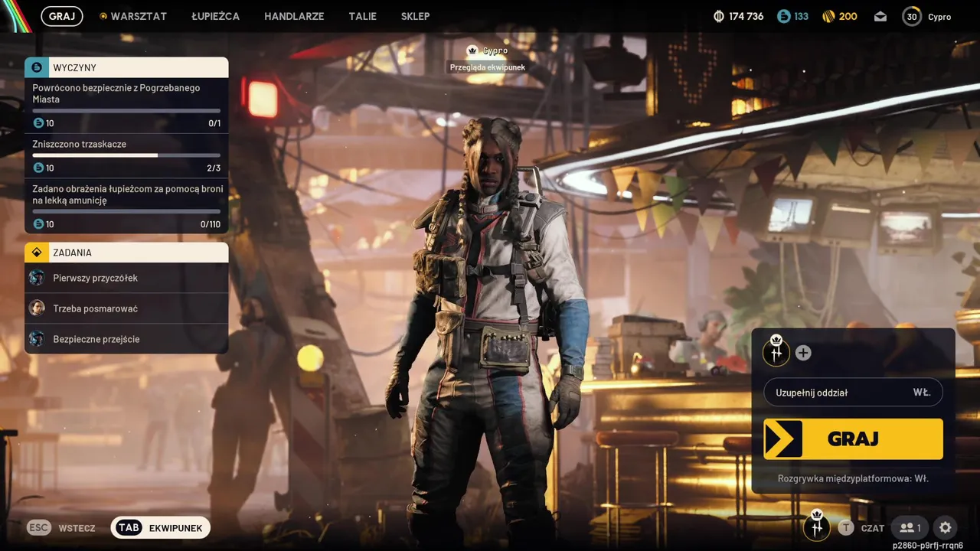Viewport: 980px width, 551px height.
Task: Open the SKLEP tab
Action: coord(415,16)
